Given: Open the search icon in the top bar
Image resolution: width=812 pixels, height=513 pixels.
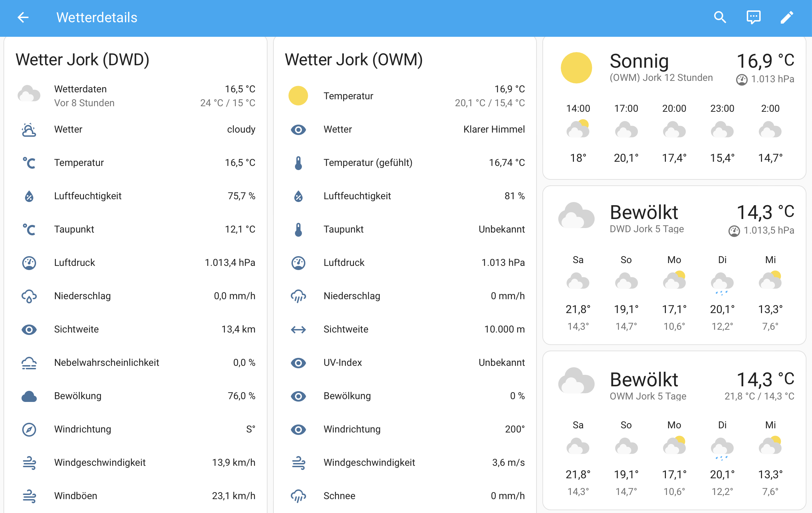Looking at the screenshot, I should [x=720, y=17].
